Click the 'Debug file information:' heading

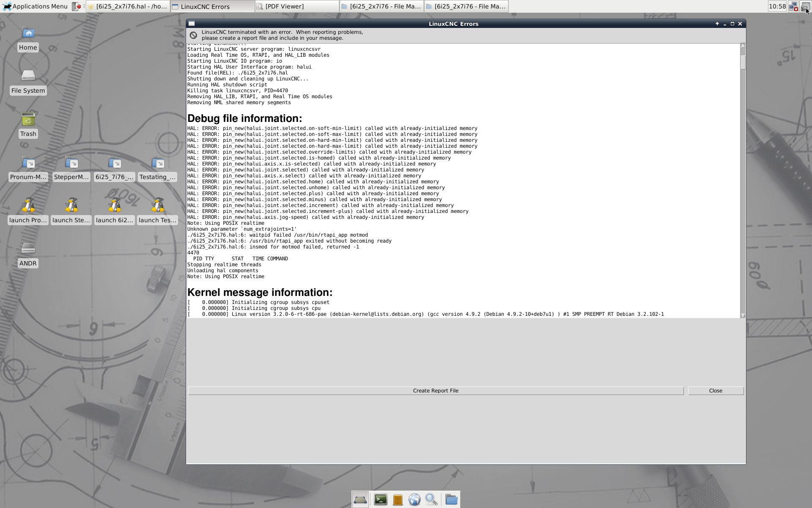click(x=244, y=119)
